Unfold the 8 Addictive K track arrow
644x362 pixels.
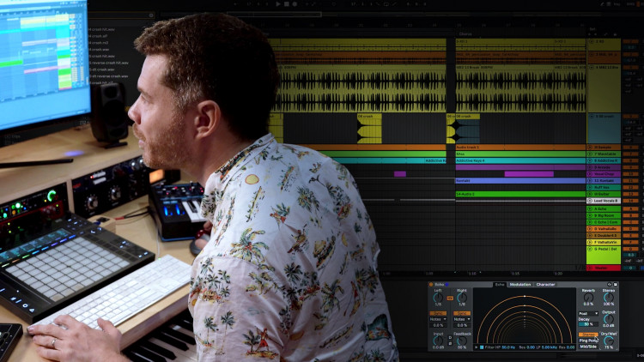tap(591, 160)
